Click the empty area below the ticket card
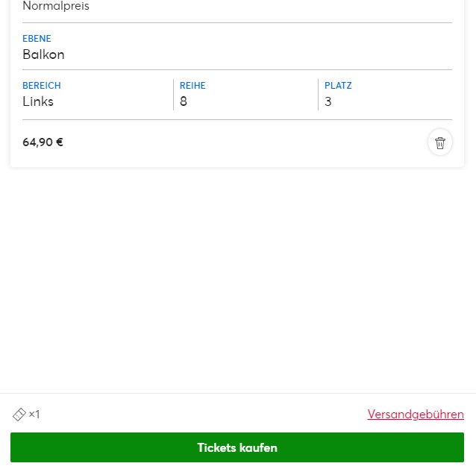 237,279
